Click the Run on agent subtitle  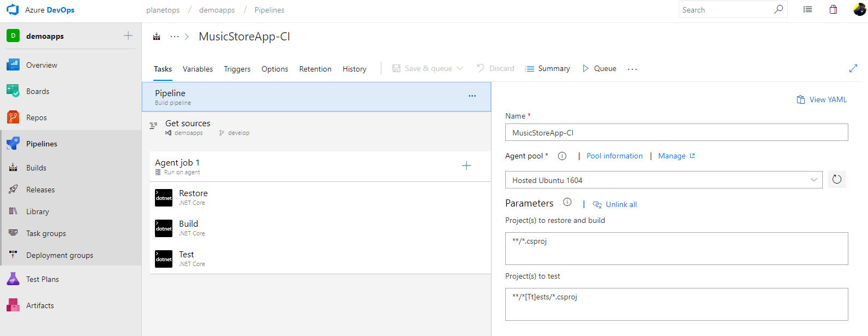point(182,172)
